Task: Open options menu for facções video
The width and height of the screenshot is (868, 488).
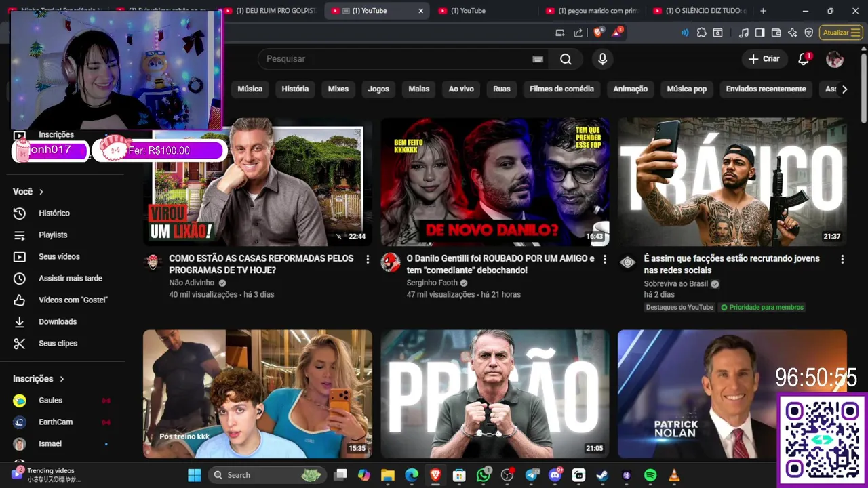Action: pyautogui.click(x=842, y=260)
